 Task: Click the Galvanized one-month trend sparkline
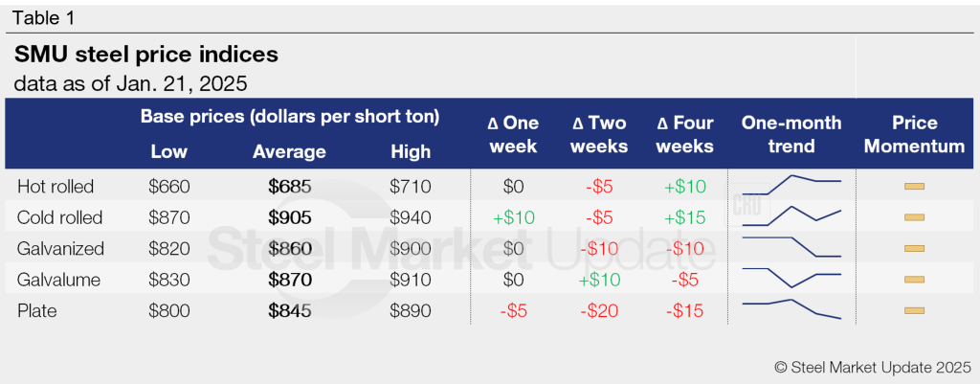point(791,247)
